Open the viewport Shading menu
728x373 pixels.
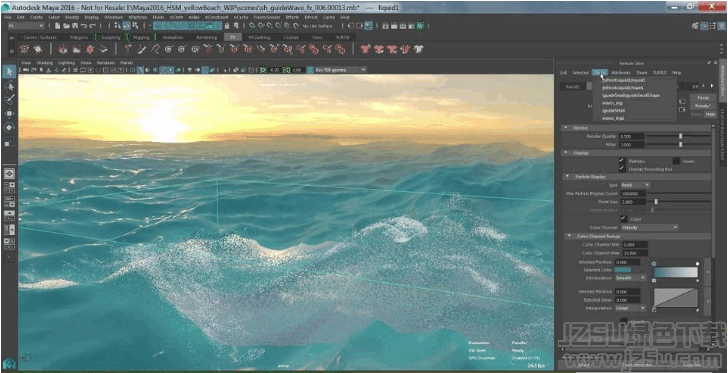click(45, 62)
